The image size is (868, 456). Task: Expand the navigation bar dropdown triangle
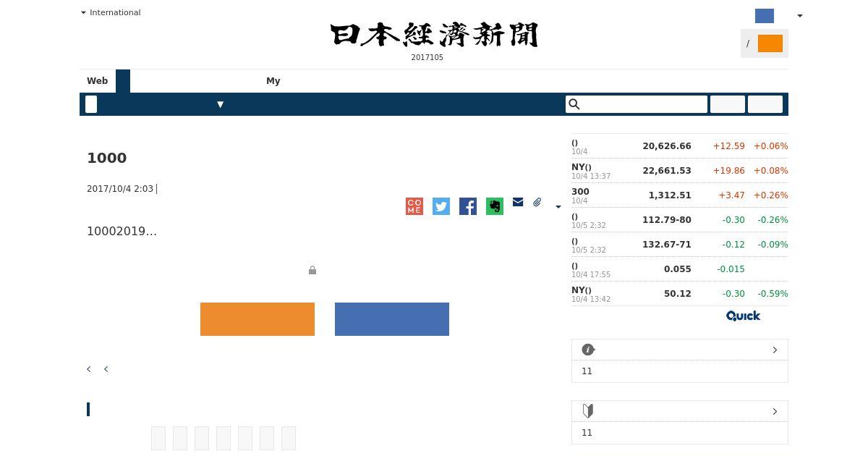(x=221, y=104)
